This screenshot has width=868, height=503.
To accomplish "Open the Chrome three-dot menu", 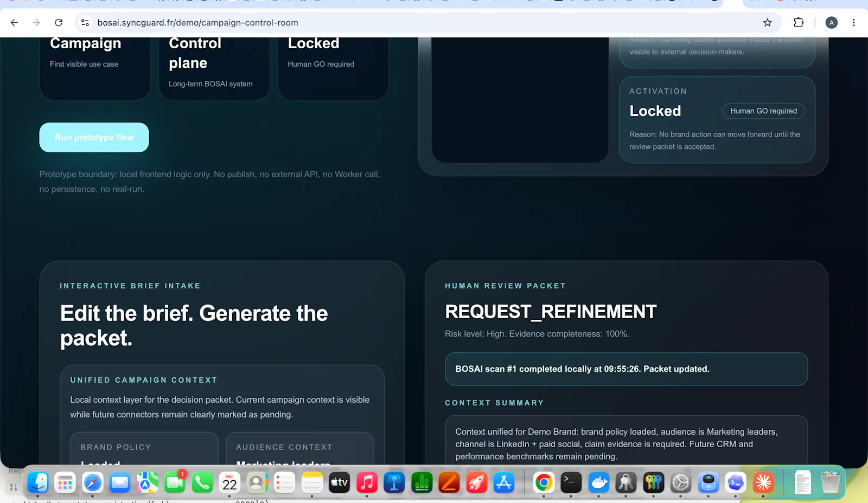I will [854, 23].
